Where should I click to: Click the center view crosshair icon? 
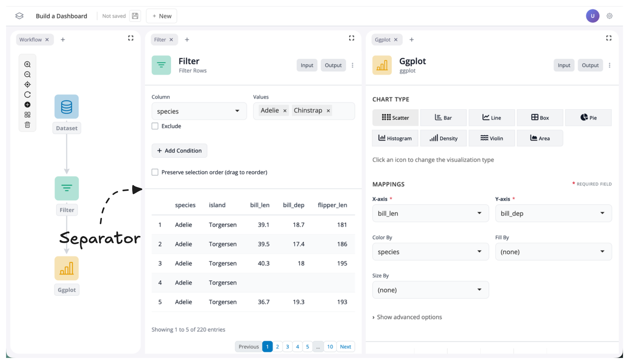(x=27, y=85)
